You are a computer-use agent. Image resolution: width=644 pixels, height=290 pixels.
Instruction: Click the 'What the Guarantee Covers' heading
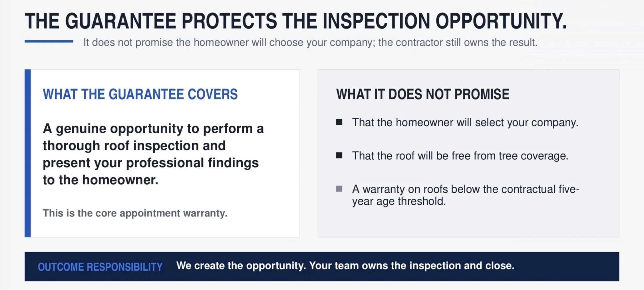pos(140,94)
